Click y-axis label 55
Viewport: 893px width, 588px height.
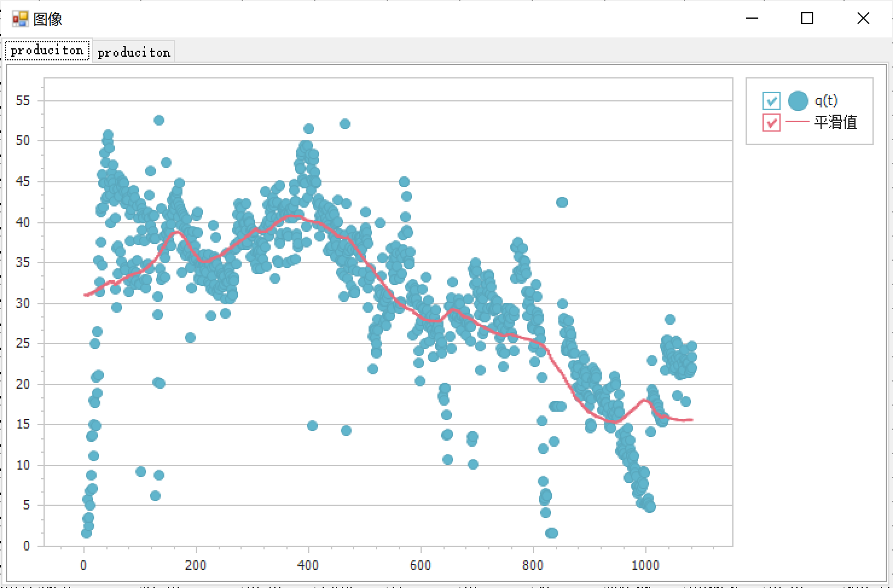pyautogui.click(x=22, y=100)
